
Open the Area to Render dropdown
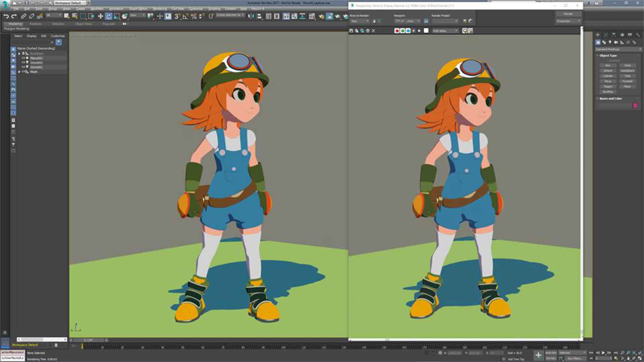pyautogui.click(x=359, y=21)
